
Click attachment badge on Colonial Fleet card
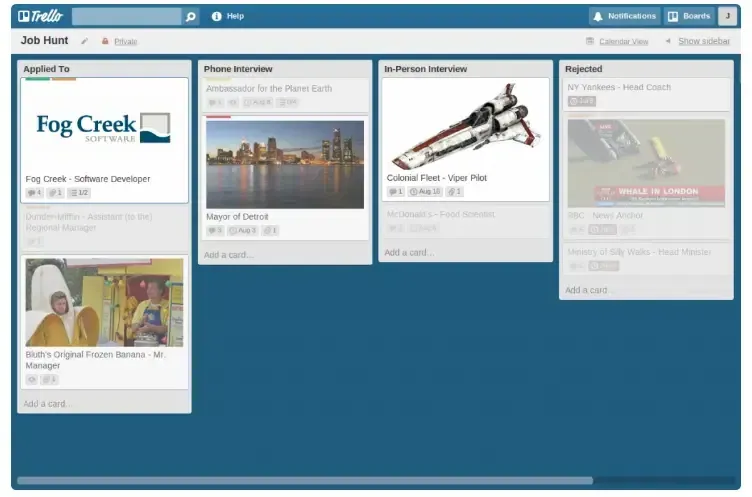pos(454,191)
